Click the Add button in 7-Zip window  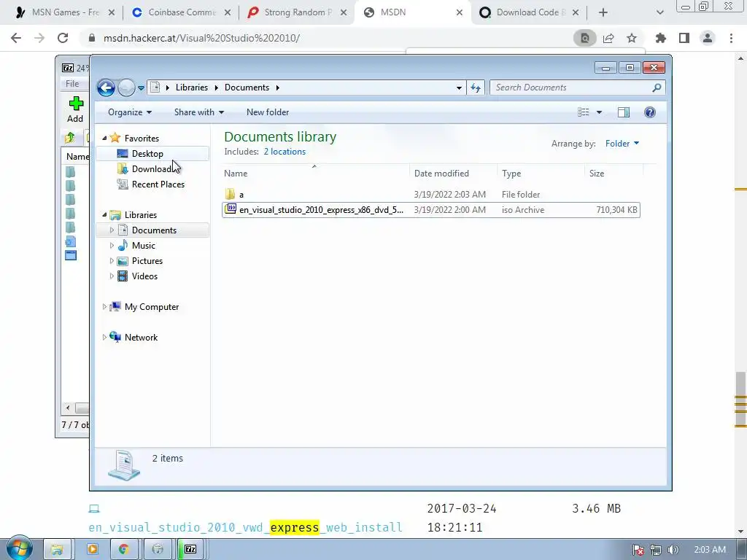click(x=75, y=109)
